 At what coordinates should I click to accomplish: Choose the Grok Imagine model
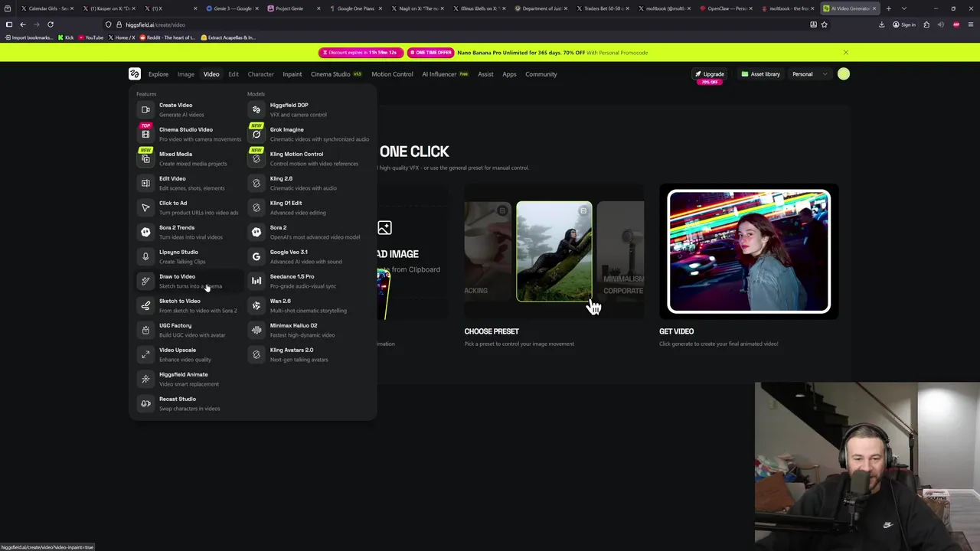(x=309, y=134)
